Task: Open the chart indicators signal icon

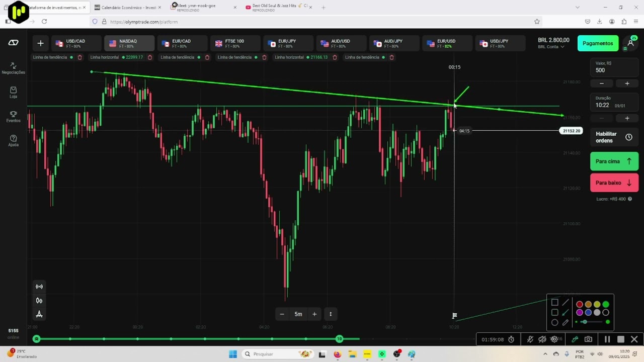Action: tap(39, 287)
